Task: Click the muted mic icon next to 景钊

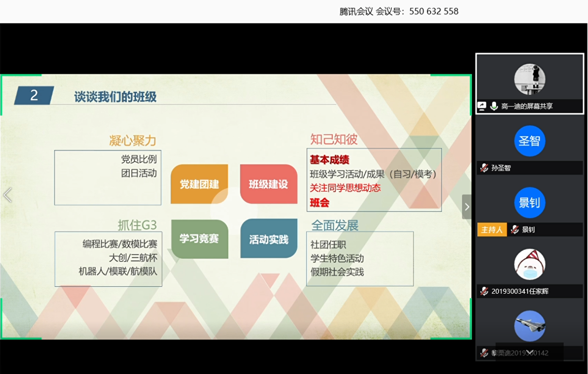Action: (x=514, y=229)
